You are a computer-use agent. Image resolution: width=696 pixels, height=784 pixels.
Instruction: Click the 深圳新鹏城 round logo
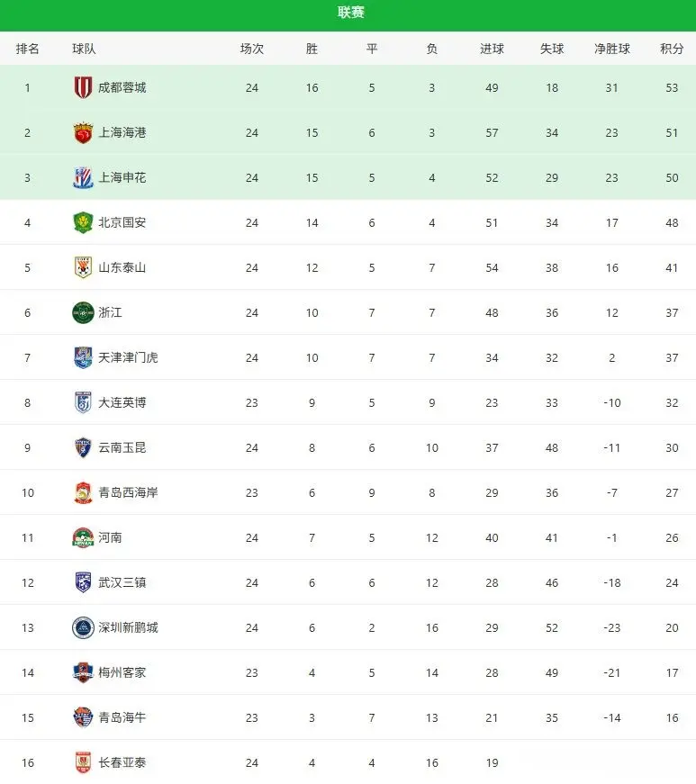coord(83,627)
